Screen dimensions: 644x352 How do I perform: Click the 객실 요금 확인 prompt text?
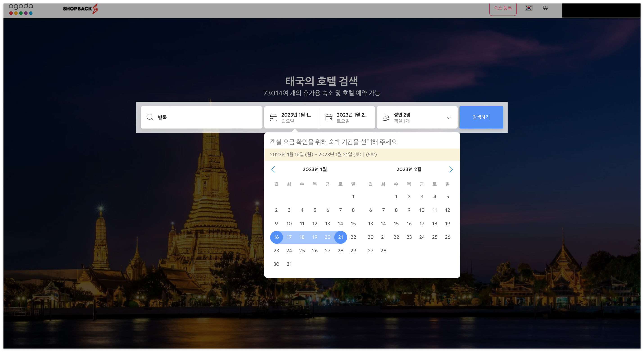[x=333, y=142]
